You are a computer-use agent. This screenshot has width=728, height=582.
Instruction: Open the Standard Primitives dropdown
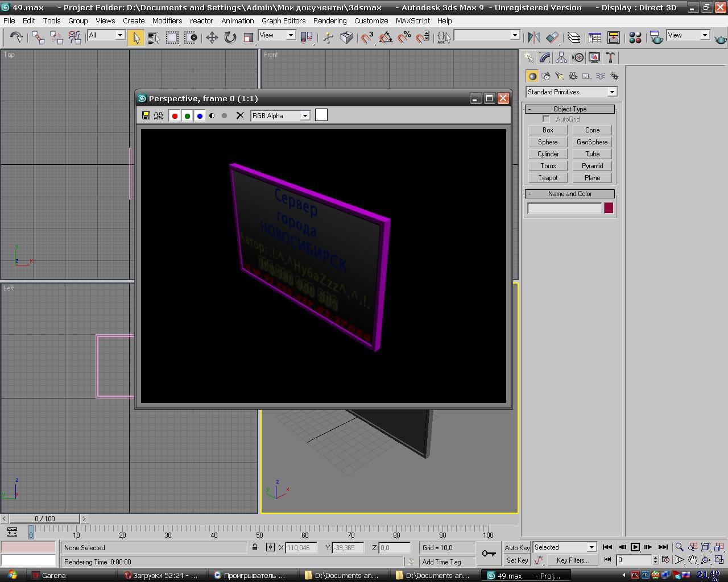(571, 92)
